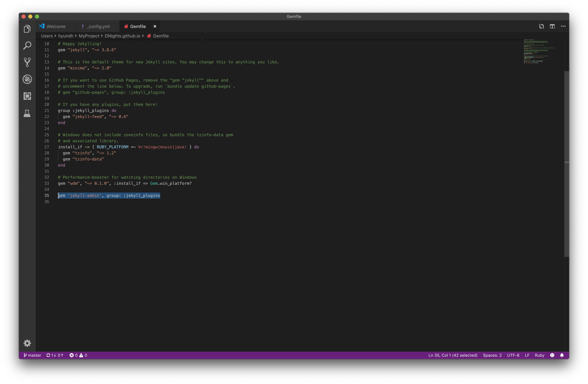
Task: Synchronize changes with the 1↓ 0↑ indicator
Action: pos(55,355)
